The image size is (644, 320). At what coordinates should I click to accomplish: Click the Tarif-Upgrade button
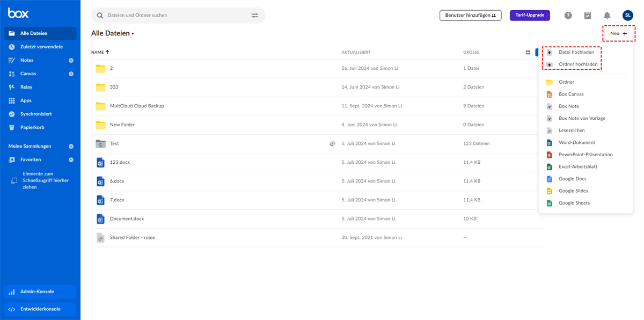530,15
